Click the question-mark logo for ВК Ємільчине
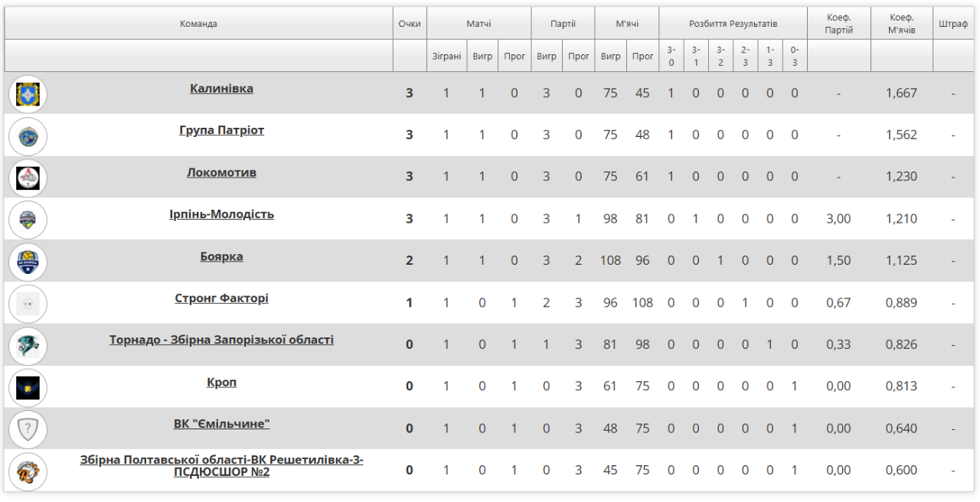980x502 pixels. (28, 429)
